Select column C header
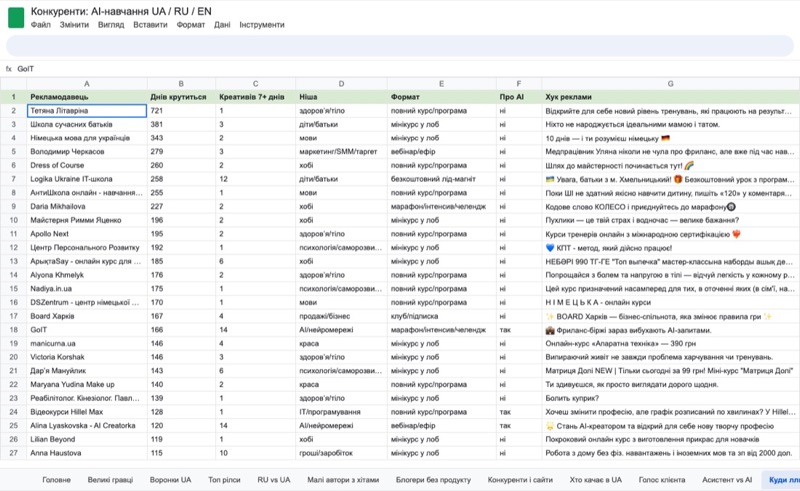Image resolution: width=800 pixels, height=491 pixels. point(255,84)
